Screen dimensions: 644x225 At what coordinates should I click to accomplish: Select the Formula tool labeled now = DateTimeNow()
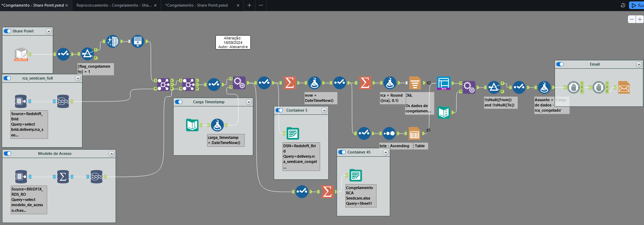pyautogui.click(x=314, y=83)
